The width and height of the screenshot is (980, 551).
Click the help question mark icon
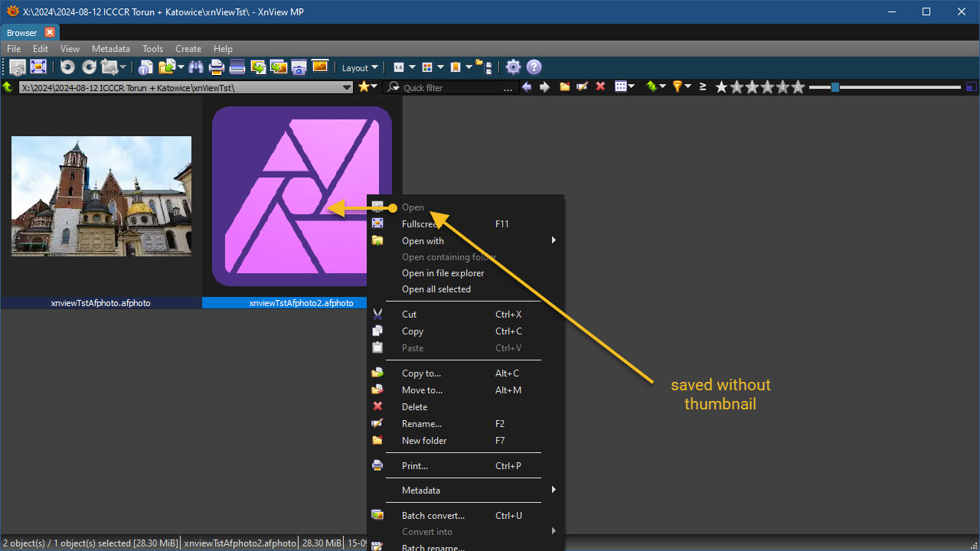point(534,67)
